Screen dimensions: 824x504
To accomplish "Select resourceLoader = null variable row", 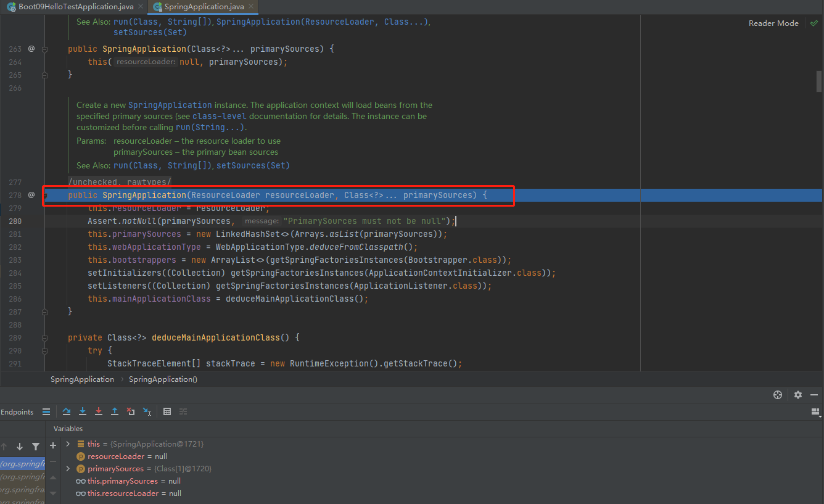I will pyautogui.click(x=127, y=456).
